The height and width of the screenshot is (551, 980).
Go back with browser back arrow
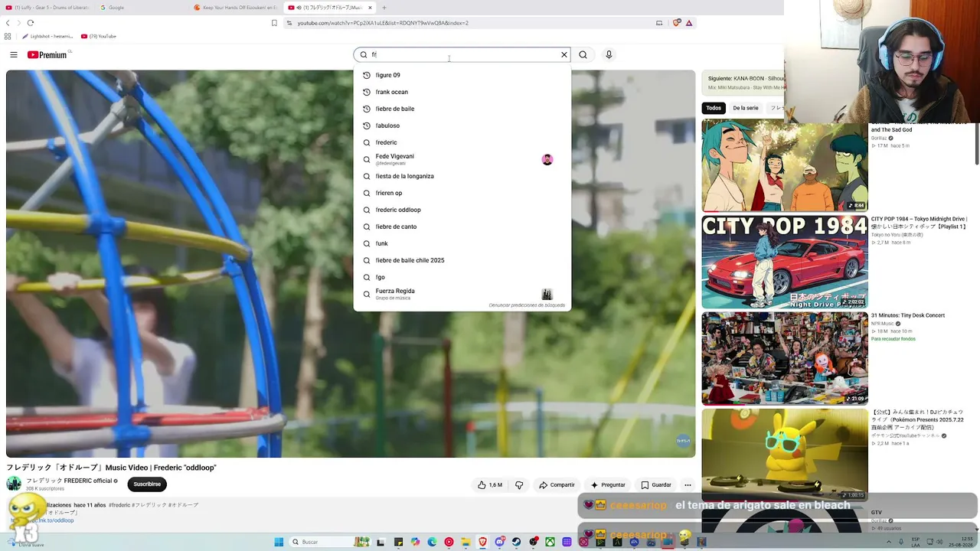[x=8, y=23]
